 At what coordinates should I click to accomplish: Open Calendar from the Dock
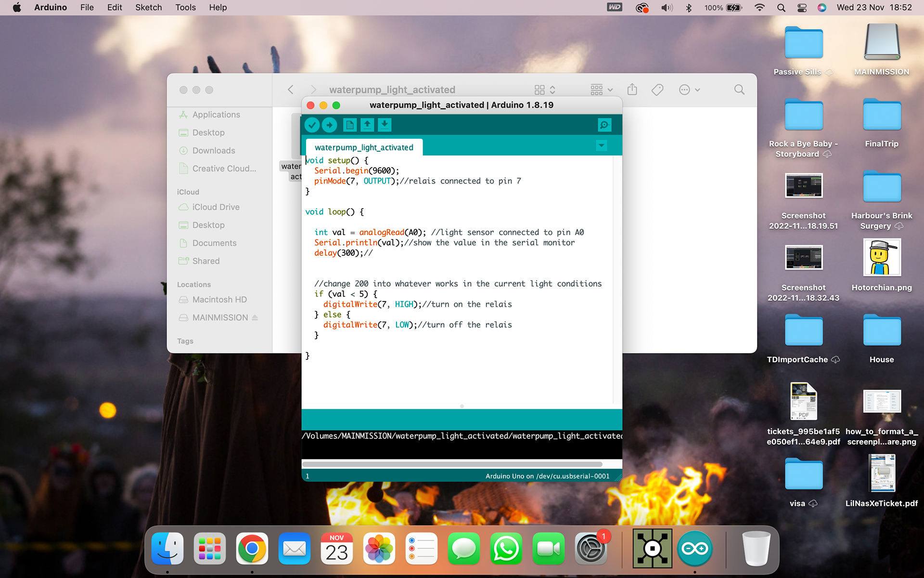point(337,549)
